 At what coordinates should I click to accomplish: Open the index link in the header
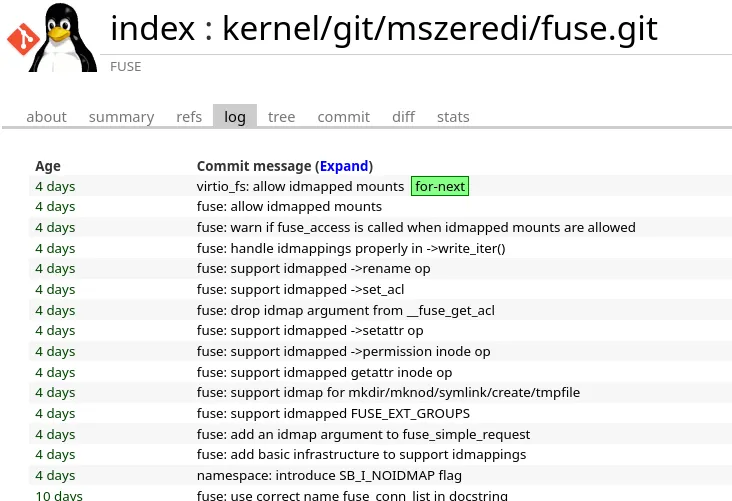click(152, 29)
